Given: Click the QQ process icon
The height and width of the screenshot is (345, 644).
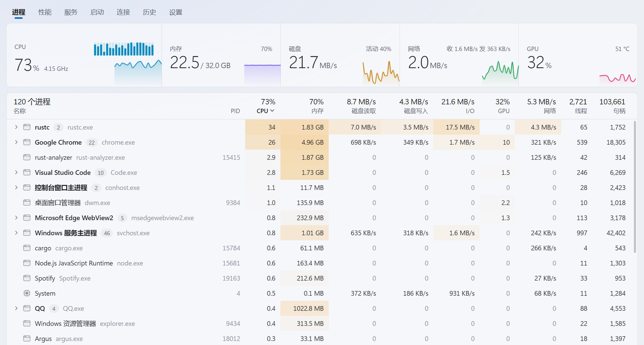Looking at the screenshot, I should [27, 308].
